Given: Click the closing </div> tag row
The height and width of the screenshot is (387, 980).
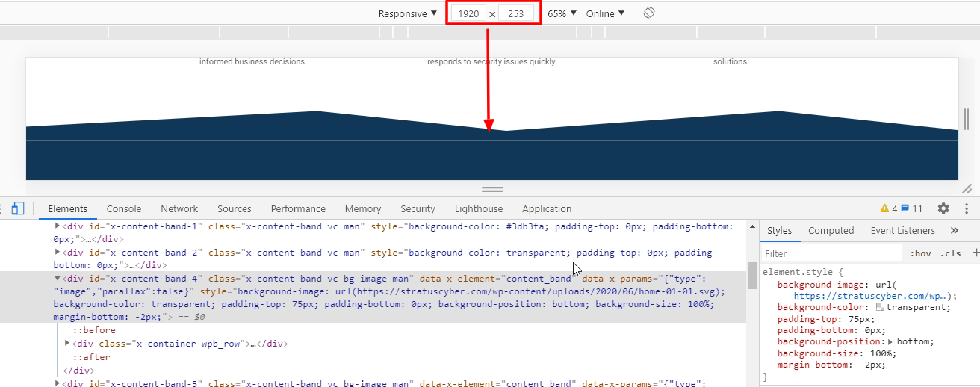Looking at the screenshot, I should 78,371.
